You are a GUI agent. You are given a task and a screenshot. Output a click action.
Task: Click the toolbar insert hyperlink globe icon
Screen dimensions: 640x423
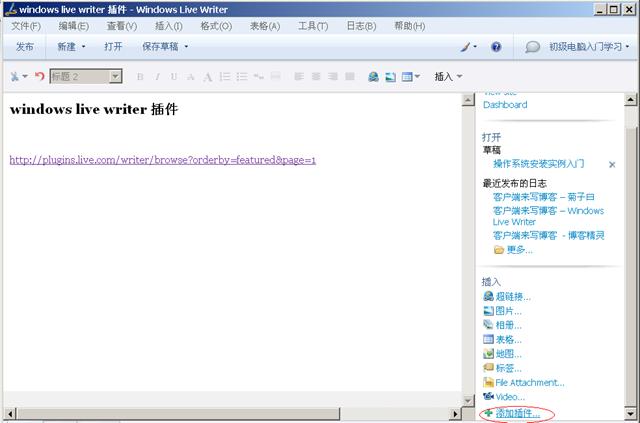(373, 76)
